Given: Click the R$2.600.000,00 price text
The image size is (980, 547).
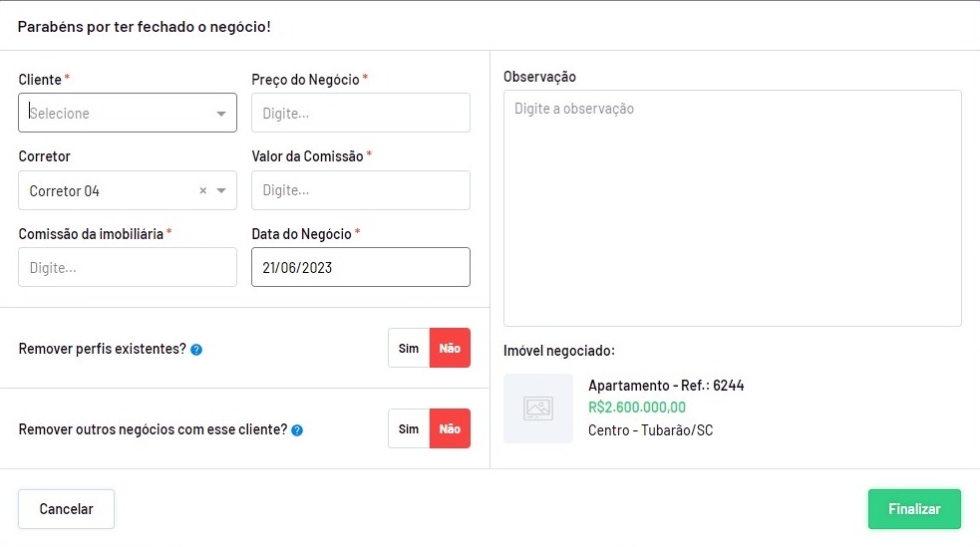Looking at the screenshot, I should (x=637, y=408).
